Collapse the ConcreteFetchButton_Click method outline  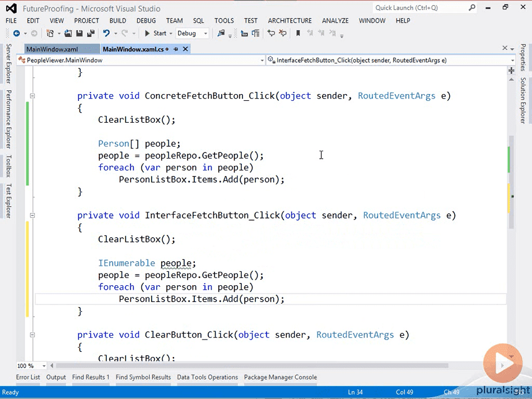coord(32,96)
